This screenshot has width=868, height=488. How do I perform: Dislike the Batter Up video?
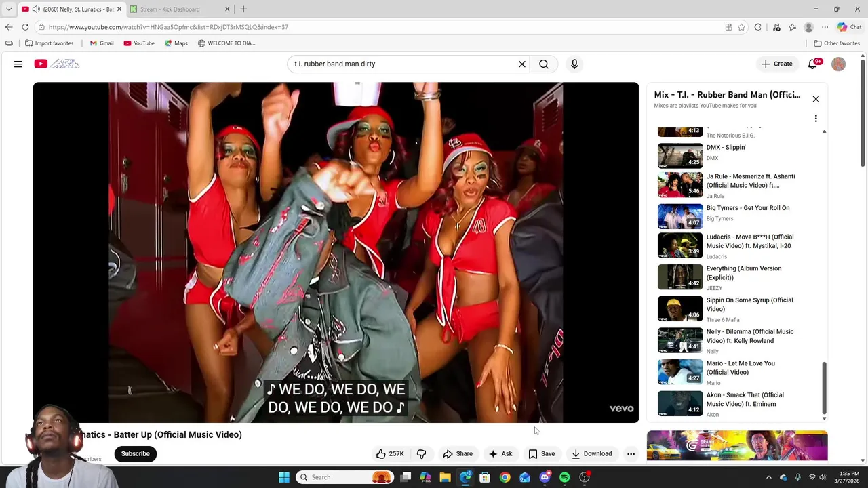pos(421,453)
